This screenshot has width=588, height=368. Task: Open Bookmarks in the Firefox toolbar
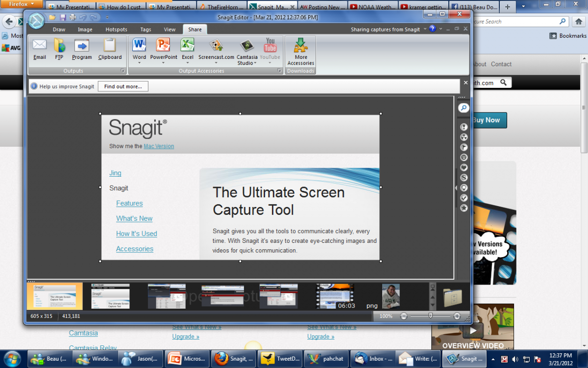pos(568,36)
